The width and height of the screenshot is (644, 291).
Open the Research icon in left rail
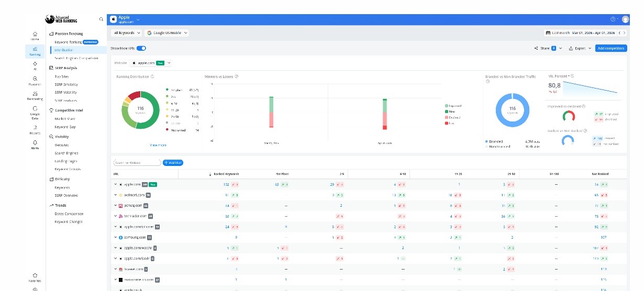click(35, 79)
